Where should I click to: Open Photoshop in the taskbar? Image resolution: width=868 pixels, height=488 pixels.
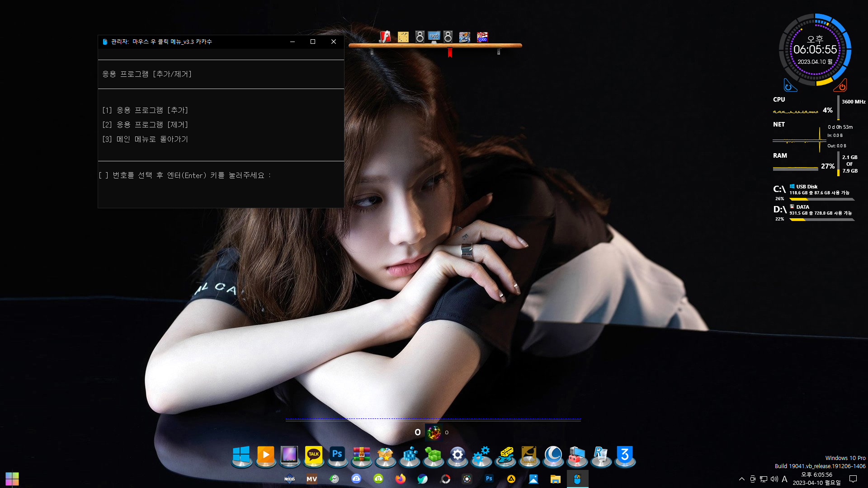(x=489, y=479)
